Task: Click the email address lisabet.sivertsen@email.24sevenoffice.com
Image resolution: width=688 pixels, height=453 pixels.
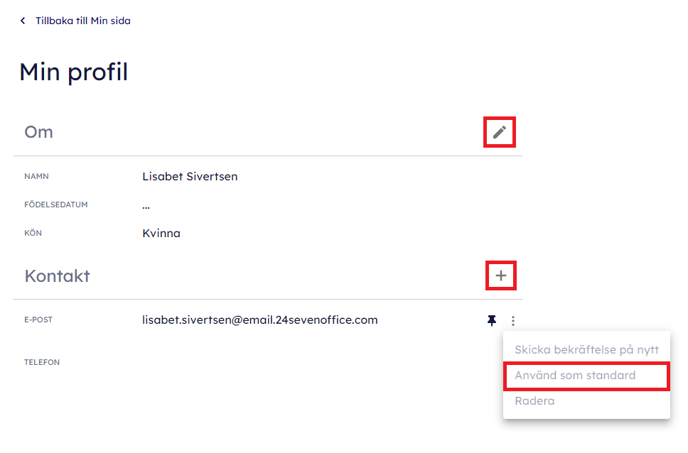Action: pos(260,320)
